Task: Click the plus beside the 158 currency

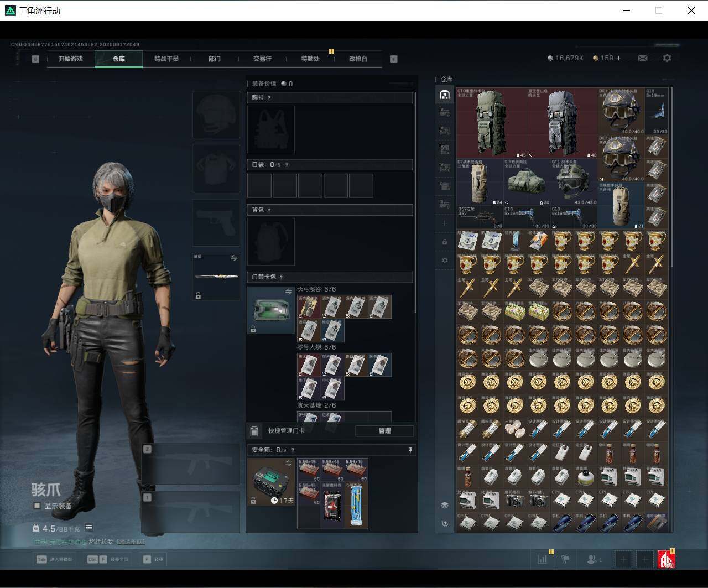Action: [x=618, y=58]
